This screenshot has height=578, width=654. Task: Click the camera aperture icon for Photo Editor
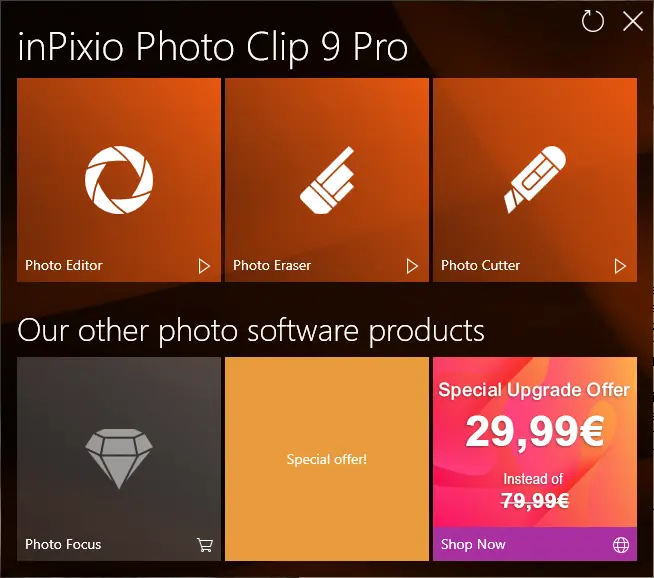click(x=119, y=180)
